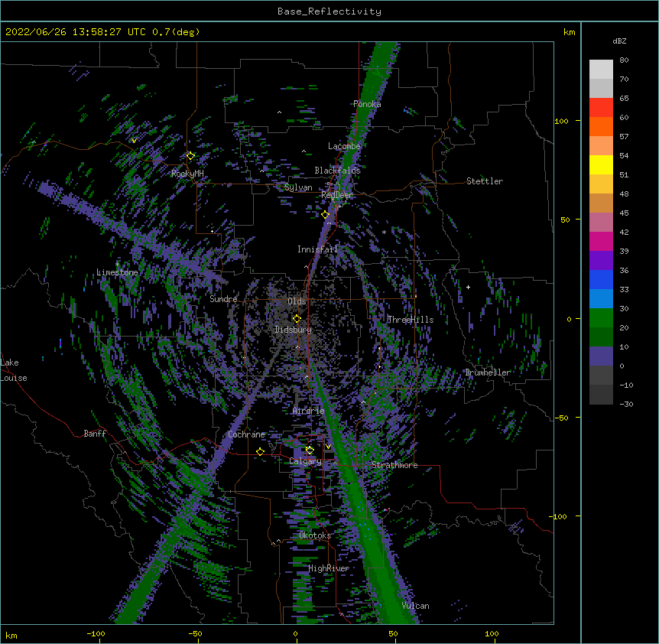The image size is (659, 644).
Task: Select the RockyMH label
Action: point(187,174)
